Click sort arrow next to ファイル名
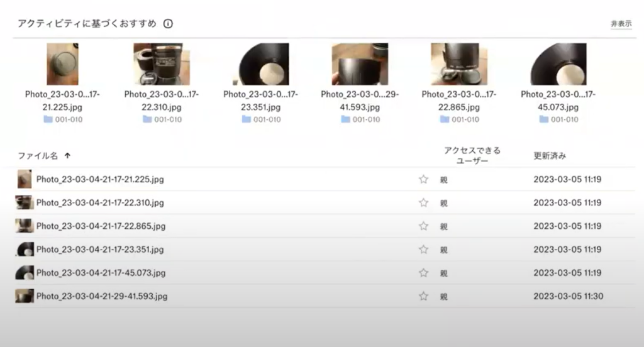The width and height of the screenshot is (644, 347). click(67, 156)
